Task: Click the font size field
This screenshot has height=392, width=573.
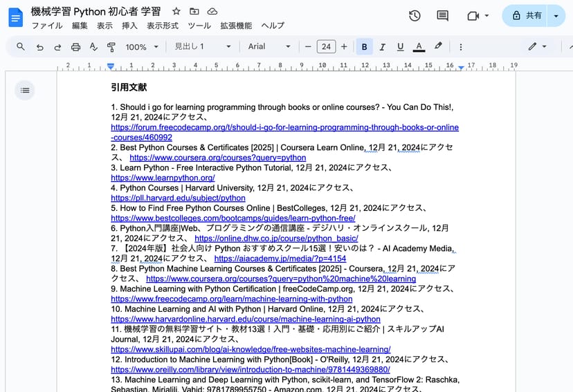Action: [x=326, y=47]
